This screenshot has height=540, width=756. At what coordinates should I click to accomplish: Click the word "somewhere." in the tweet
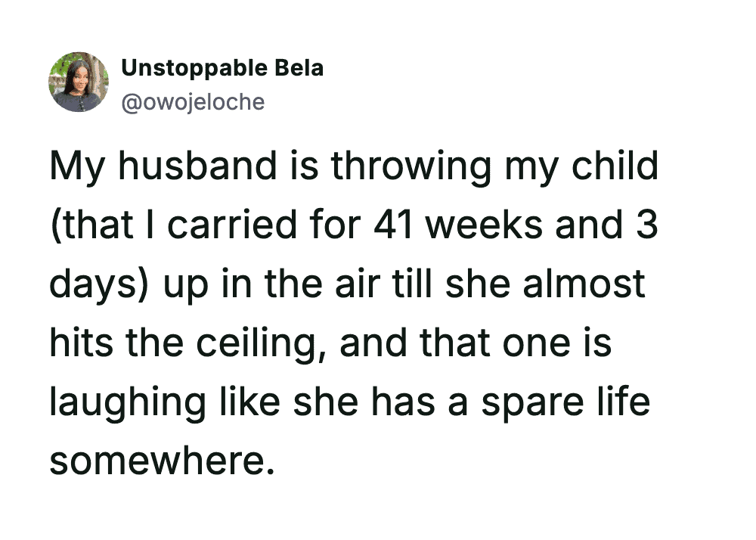point(161,461)
